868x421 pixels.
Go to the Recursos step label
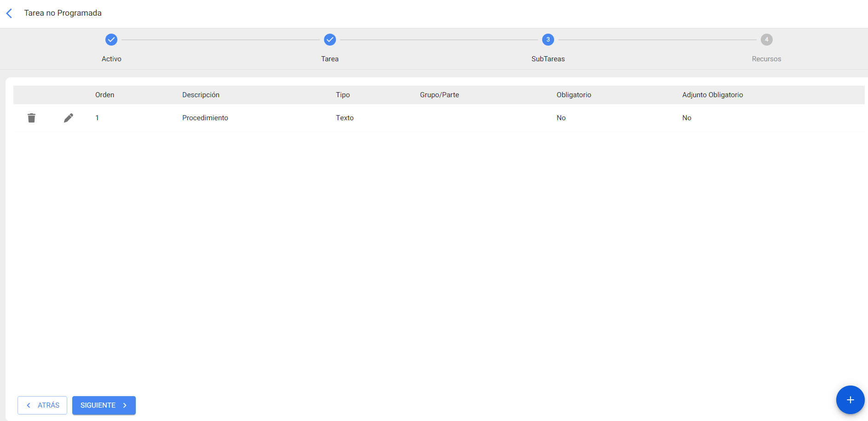[766, 59]
